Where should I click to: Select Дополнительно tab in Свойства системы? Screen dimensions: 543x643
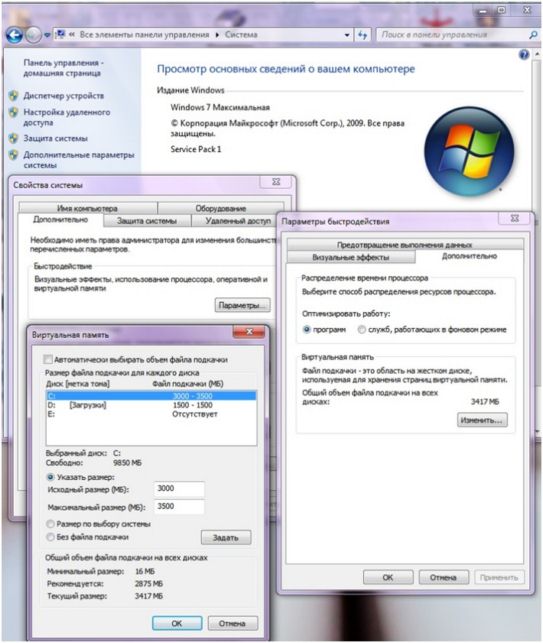(x=60, y=220)
